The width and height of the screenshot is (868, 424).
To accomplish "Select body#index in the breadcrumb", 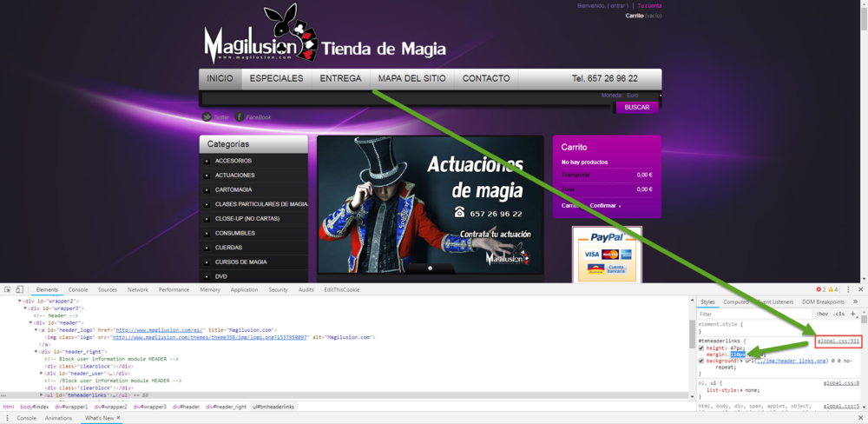I will coord(35,407).
